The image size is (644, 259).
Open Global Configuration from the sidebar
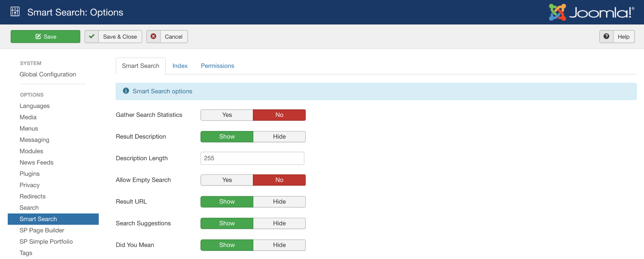click(x=48, y=74)
